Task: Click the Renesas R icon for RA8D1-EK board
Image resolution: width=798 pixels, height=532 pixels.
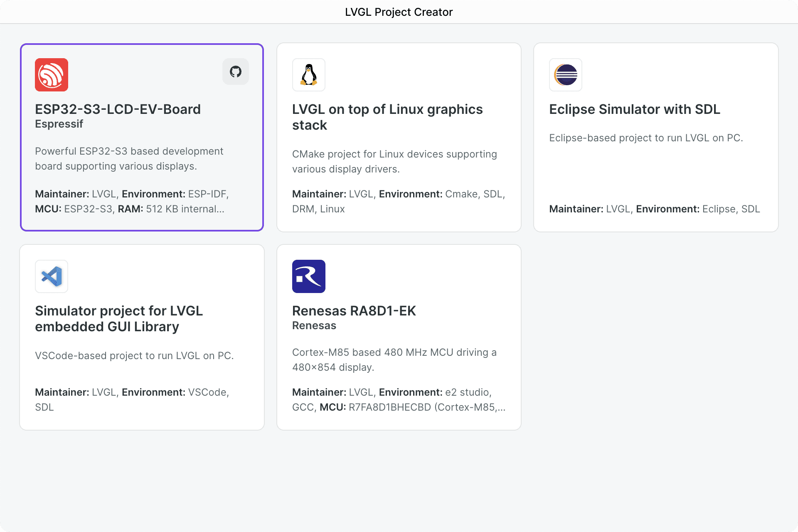Action: [309, 276]
